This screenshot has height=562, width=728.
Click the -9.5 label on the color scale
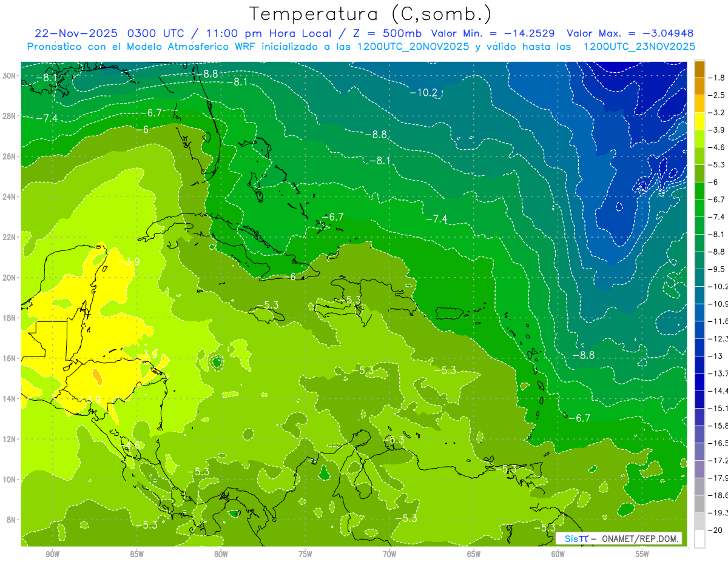pos(716,269)
